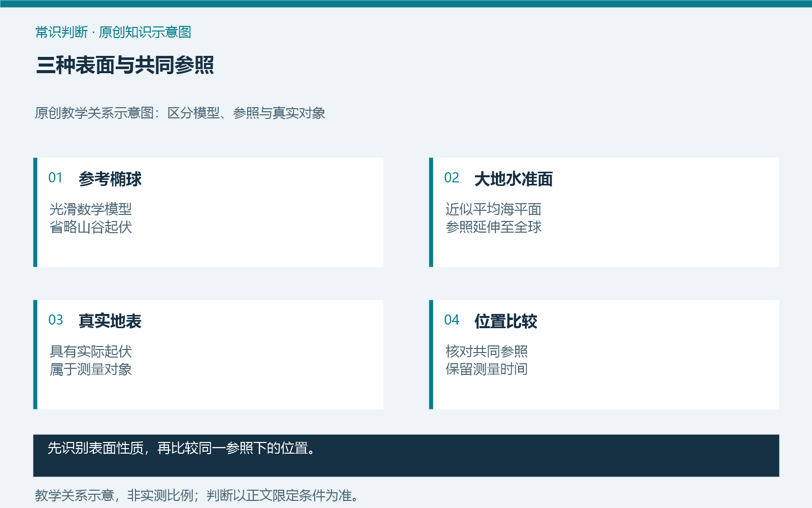Screen dimensions: 812x508
Task: Click the number 03 label
Action: tap(55, 320)
